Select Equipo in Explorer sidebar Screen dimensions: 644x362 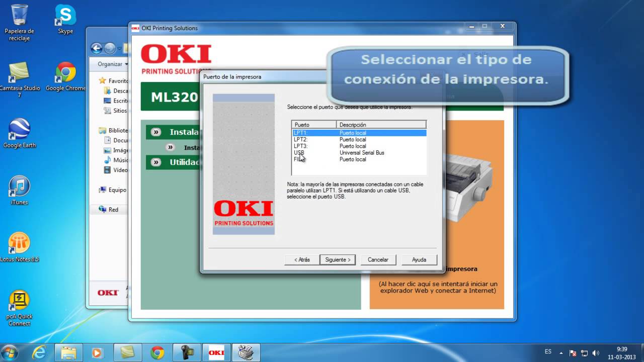coord(113,190)
